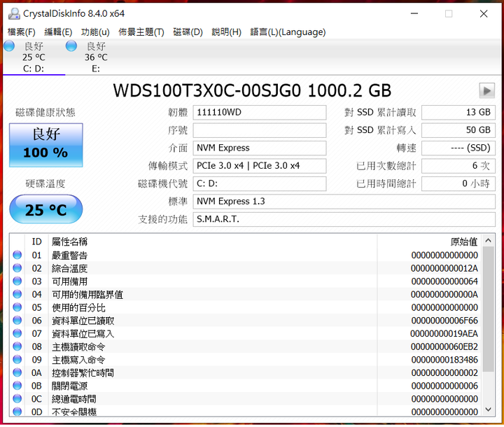
Task: Click the model title WDS100T3X0C-00SJG0 1000.2 GB
Action: [252, 91]
